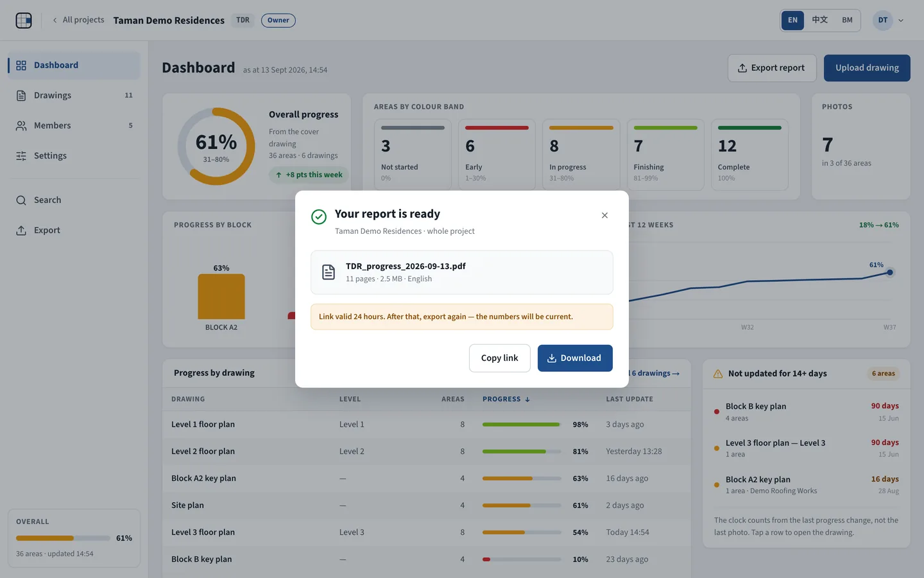This screenshot has width=924, height=578.
Task: Click the TDR_progress_2026-09-13.pdf file name
Action: click(406, 266)
